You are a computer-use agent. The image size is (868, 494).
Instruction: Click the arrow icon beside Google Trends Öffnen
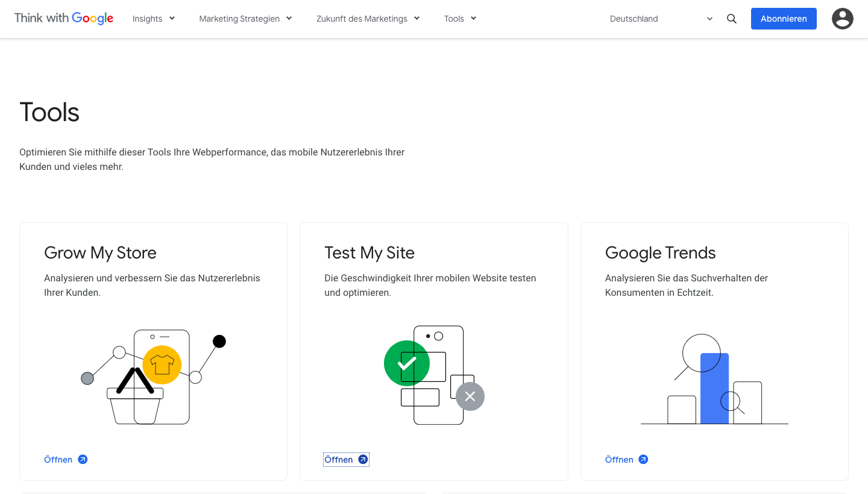644,460
